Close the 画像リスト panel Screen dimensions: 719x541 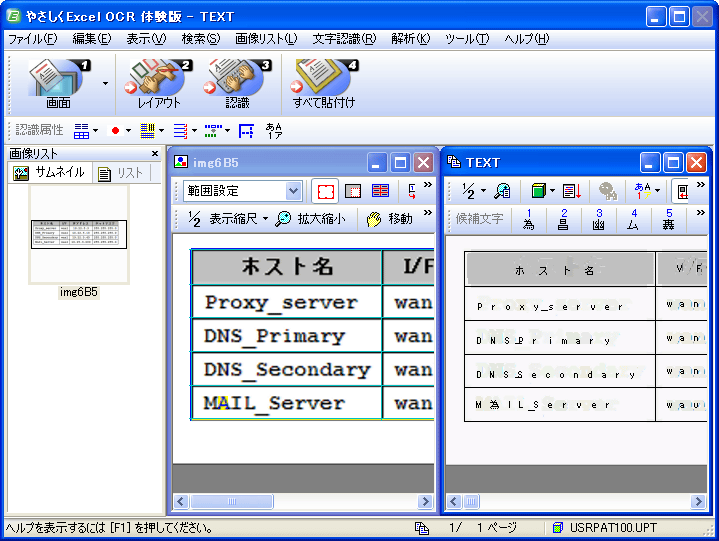click(x=155, y=154)
